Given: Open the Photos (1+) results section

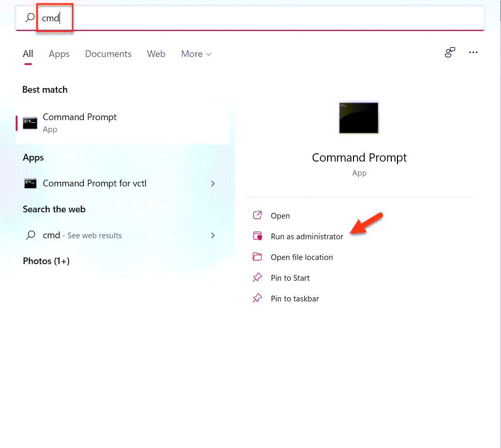Looking at the screenshot, I should [46, 261].
